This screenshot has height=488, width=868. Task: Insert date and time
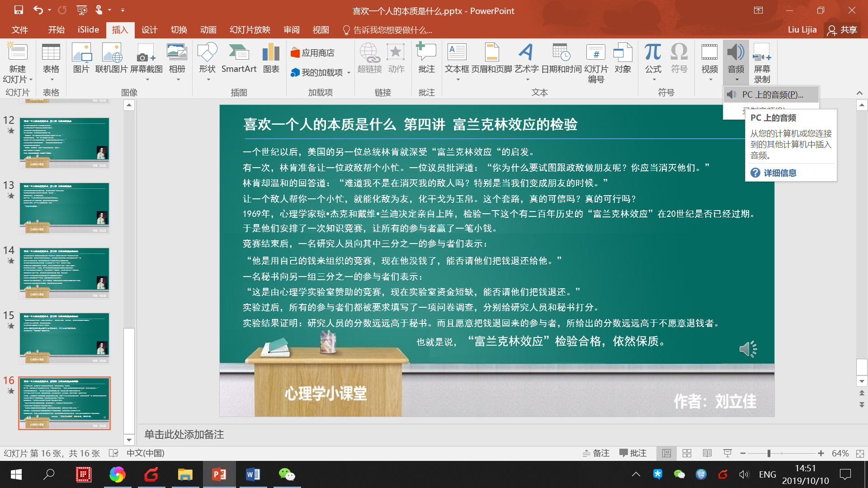pyautogui.click(x=561, y=59)
